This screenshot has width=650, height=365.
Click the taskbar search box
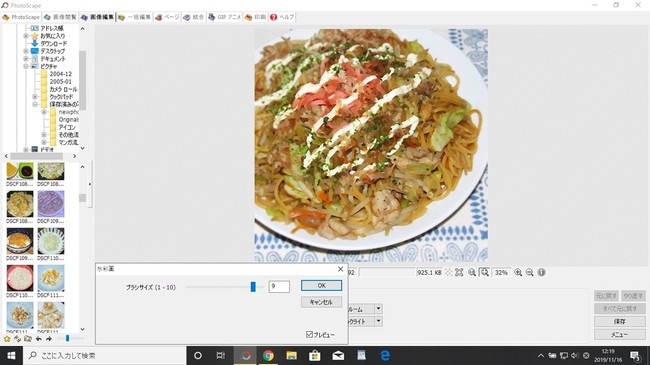[104, 356]
